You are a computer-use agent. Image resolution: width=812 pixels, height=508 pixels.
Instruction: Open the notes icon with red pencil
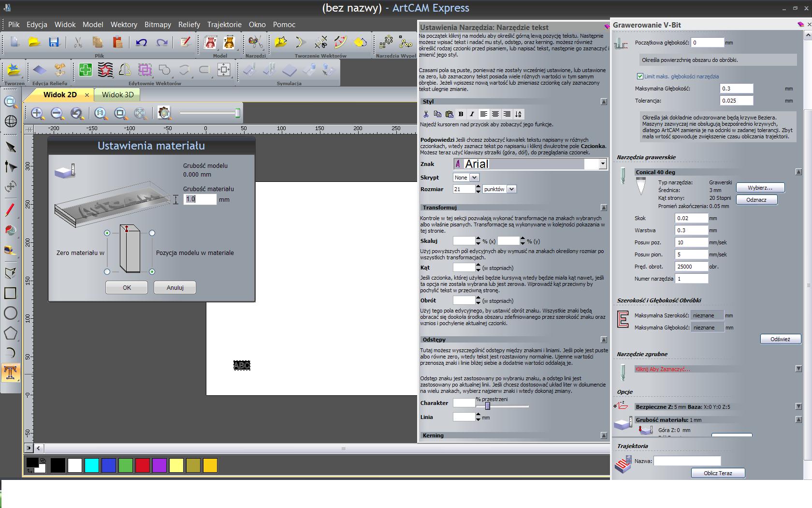pos(185,43)
